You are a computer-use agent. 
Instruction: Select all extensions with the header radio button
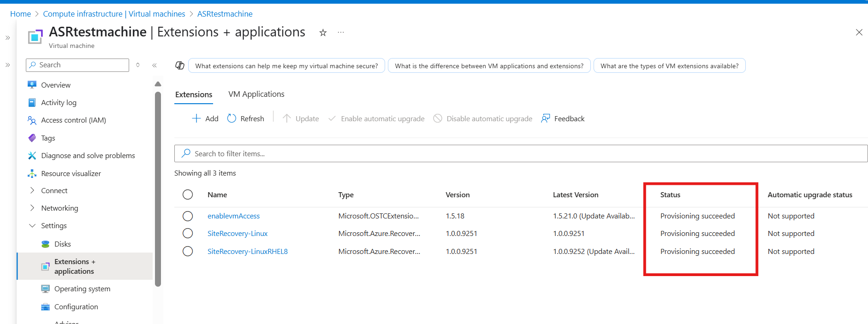coord(188,194)
